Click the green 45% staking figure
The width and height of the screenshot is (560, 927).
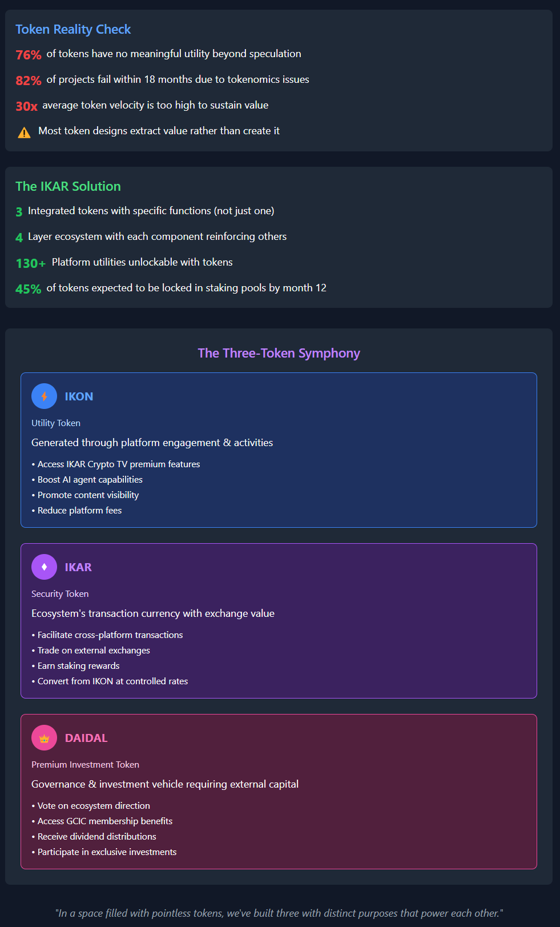coord(29,289)
